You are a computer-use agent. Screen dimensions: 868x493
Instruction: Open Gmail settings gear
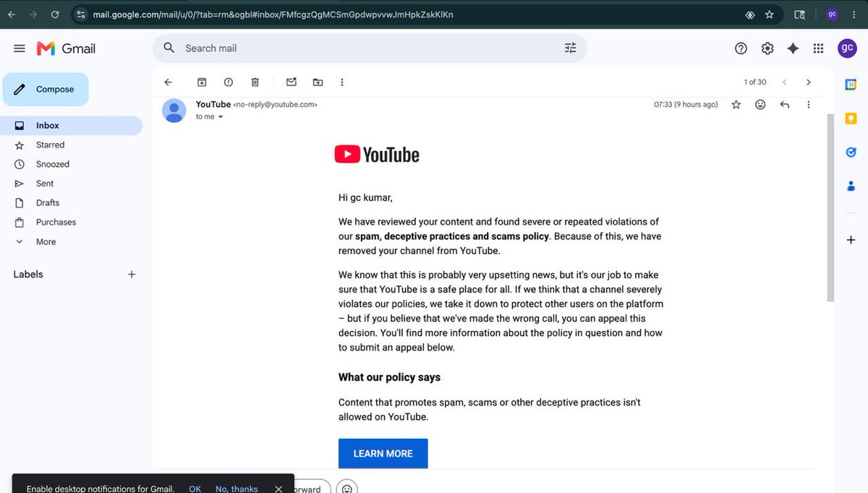767,48
